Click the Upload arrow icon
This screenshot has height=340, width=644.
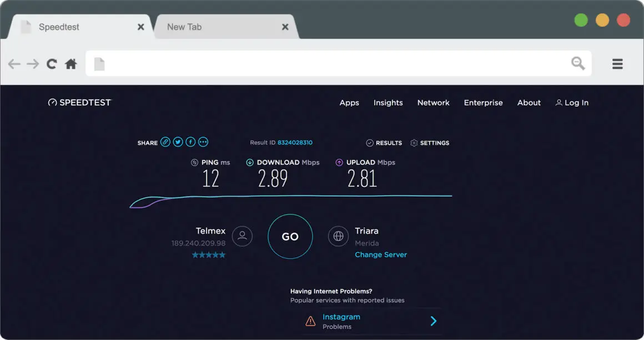click(339, 163)
